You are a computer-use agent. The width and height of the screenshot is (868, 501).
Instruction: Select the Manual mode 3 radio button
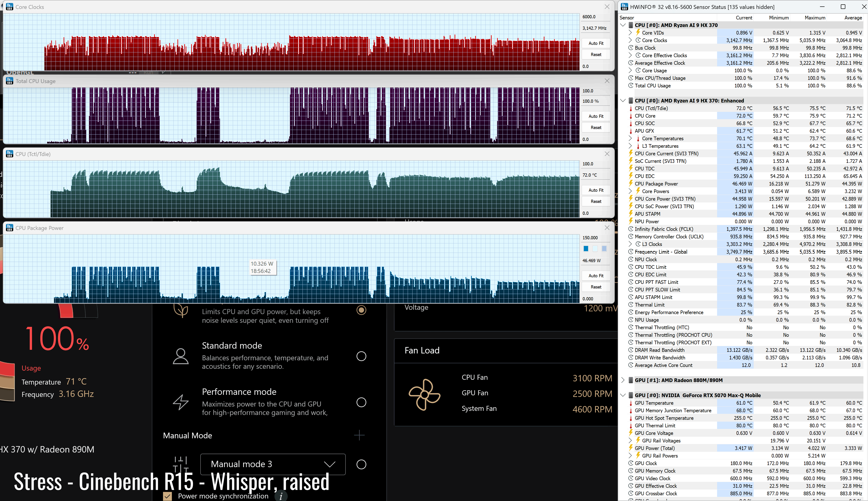coord(361,465)
